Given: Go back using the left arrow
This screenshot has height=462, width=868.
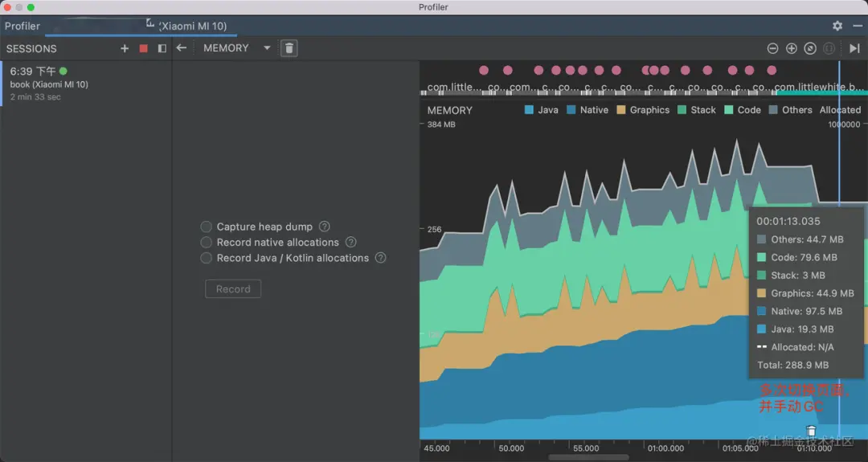Looking at the screenshot, I should (182, 48).
